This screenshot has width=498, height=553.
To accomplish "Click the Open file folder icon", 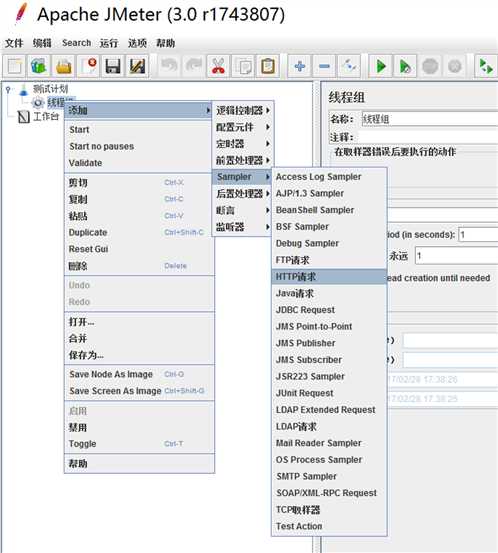I will point(64,66).
